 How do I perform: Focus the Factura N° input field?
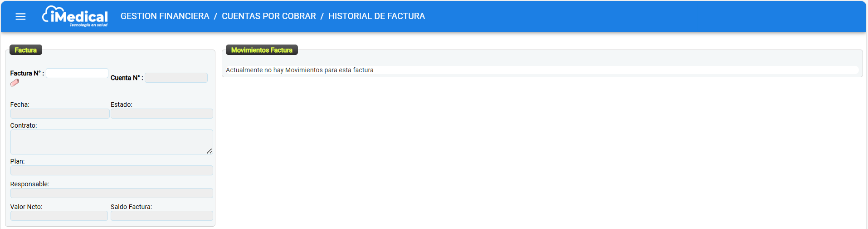(77, 73)
